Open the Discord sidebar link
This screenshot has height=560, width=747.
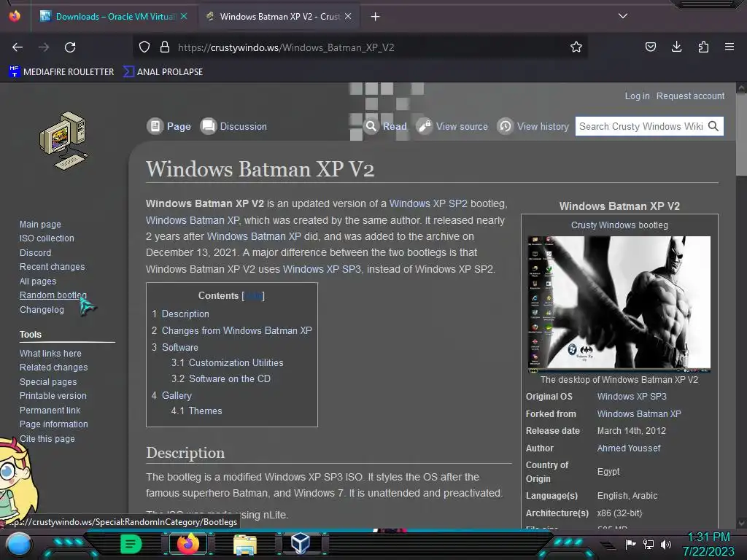click(35, 253)
